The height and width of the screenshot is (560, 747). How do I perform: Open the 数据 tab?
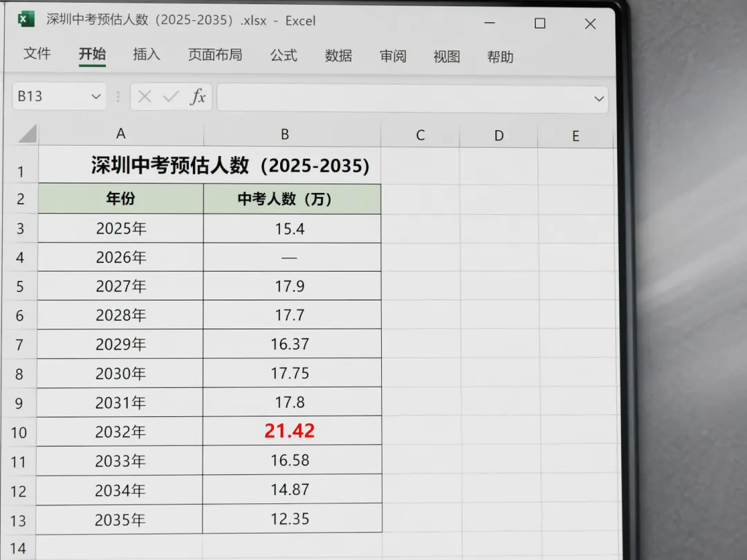pyautogui.click(x=338, y=56)
